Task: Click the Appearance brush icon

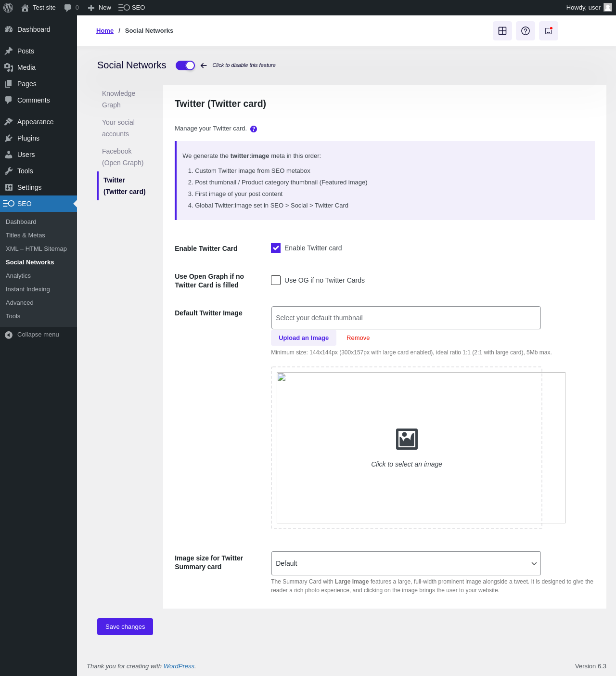Action: (9, 122)
